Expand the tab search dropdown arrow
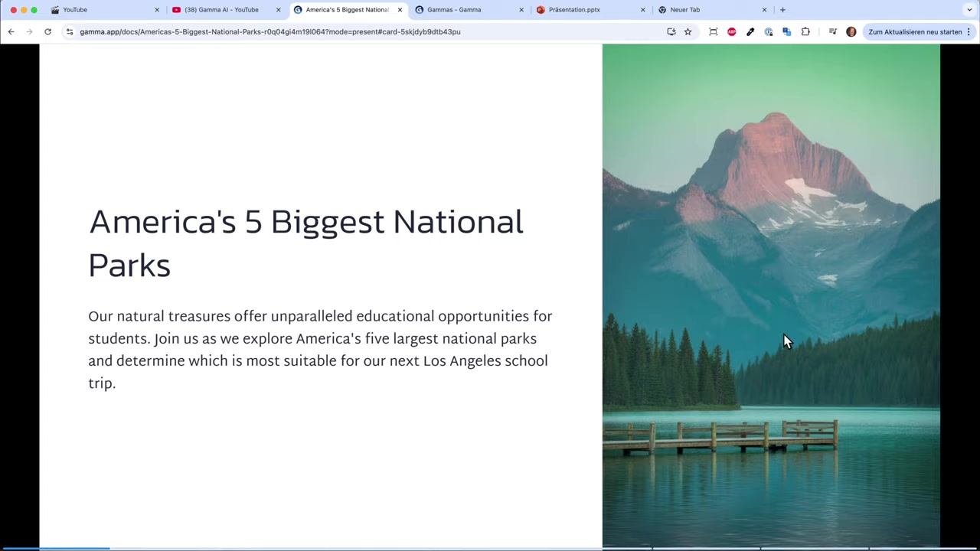The image size is (980, 551). pos(969,9)
